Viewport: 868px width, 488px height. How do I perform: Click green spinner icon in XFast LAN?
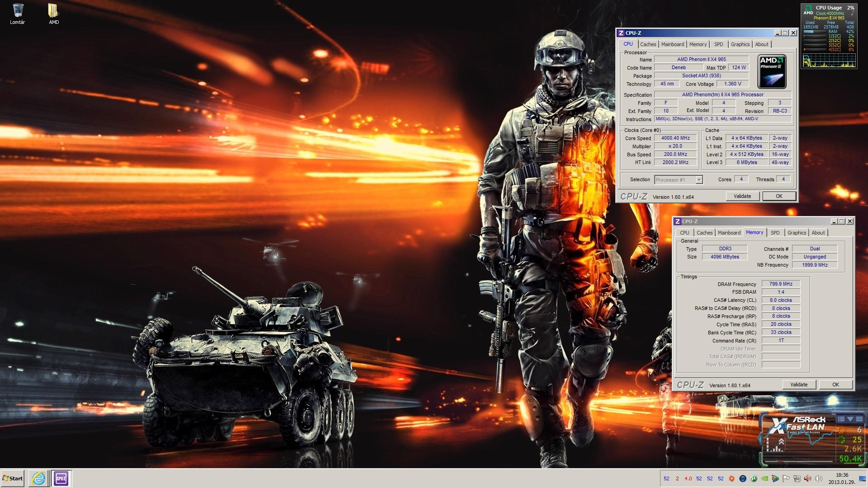[841, 440]
